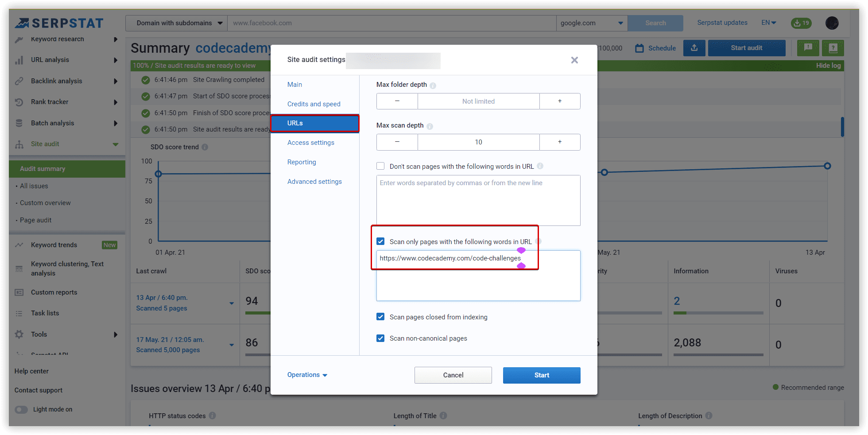Open the Serpstat updates link
The width and height of the screenshot is (868, 435).
(722, 23)
